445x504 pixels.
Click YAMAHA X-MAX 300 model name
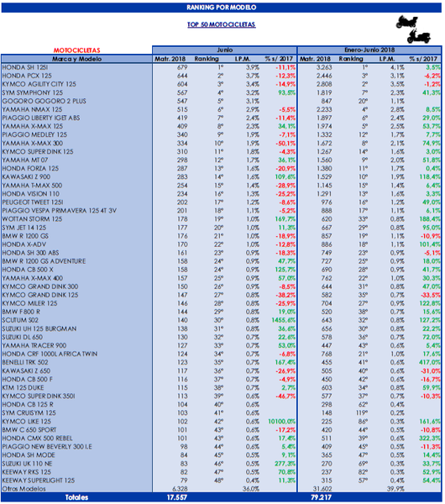pos(33,144)
